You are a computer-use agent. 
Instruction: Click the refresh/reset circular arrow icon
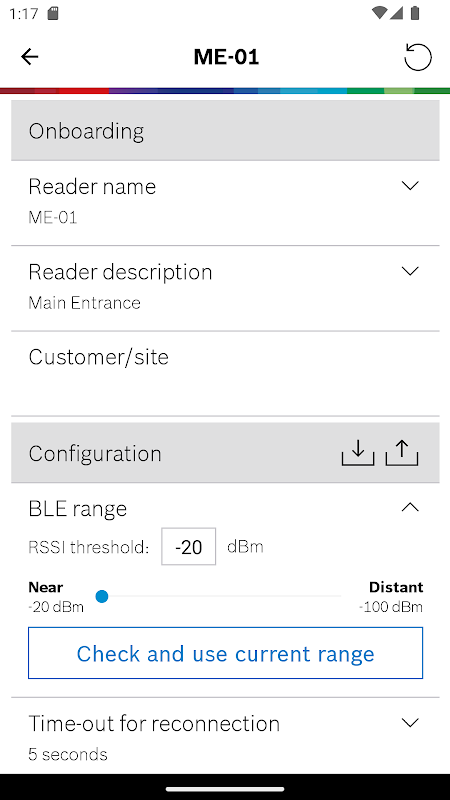(x=418, y=57)
